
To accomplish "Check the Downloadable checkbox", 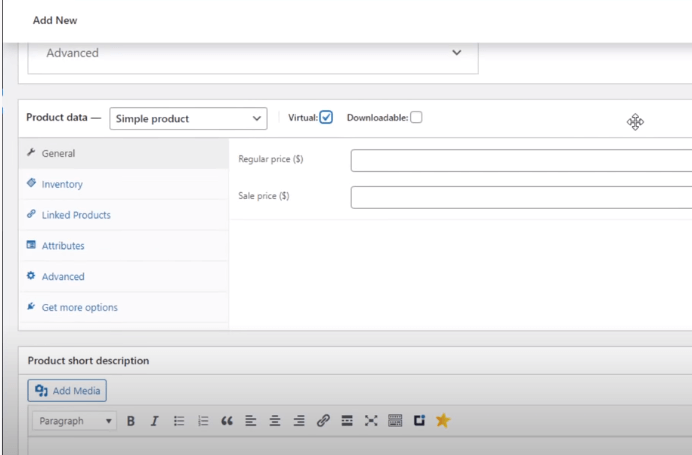I will coord(416,117).
